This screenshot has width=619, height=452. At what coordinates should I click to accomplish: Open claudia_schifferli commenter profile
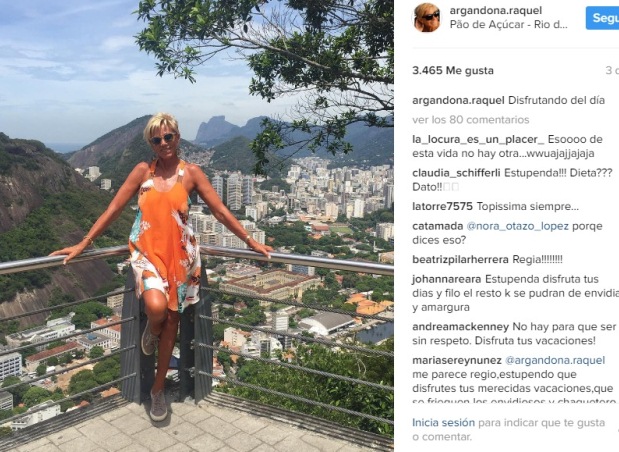click(456, 173)
